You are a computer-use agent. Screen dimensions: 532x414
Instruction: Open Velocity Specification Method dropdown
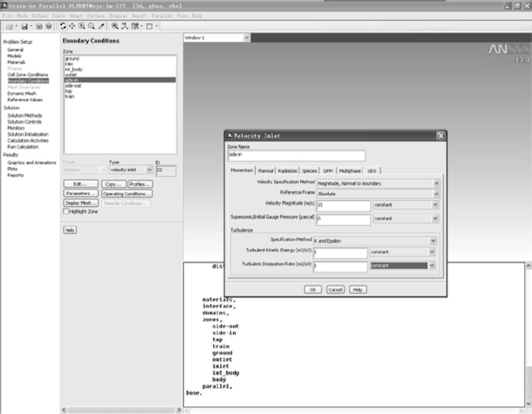click(436, 183)
